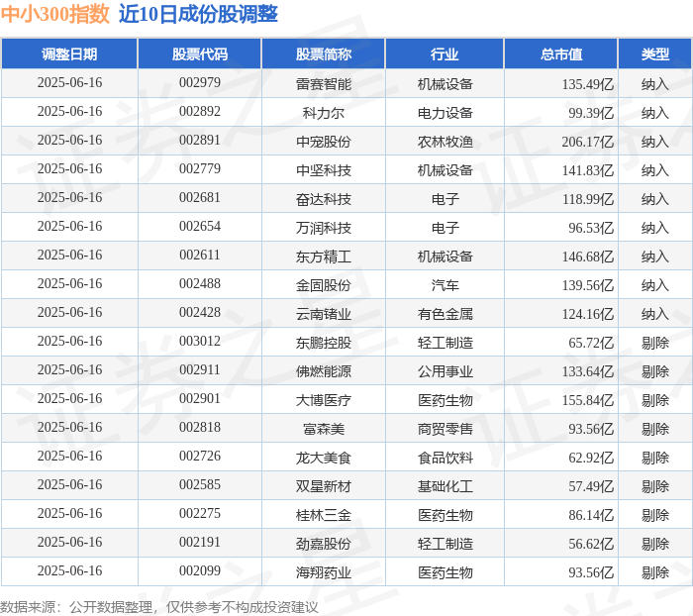Click the 股票简称 column header

click(324, 54)
